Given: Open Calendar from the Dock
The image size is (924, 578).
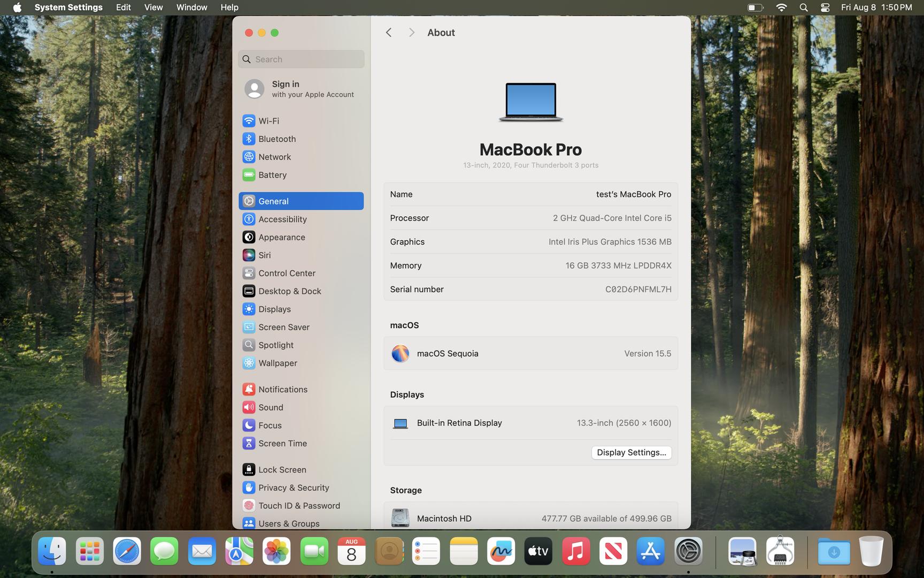Looking at the screenshot, I should 351,551.
